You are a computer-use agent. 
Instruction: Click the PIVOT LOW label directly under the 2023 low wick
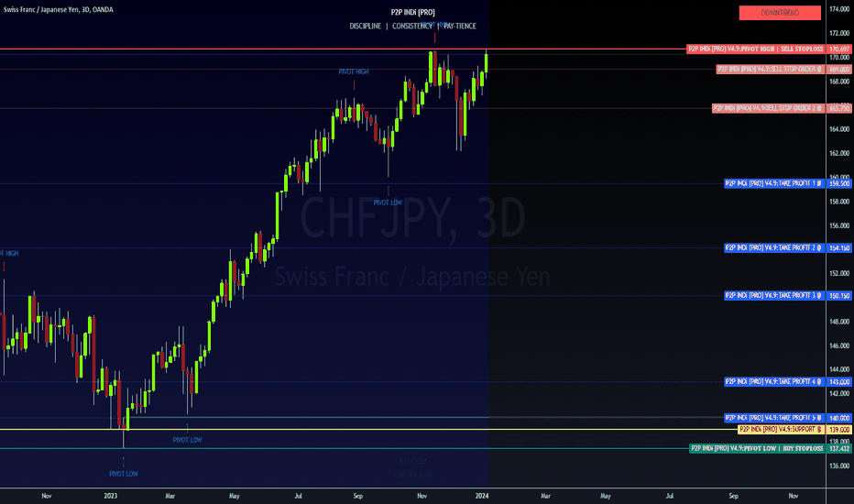[x=124, y=474]
